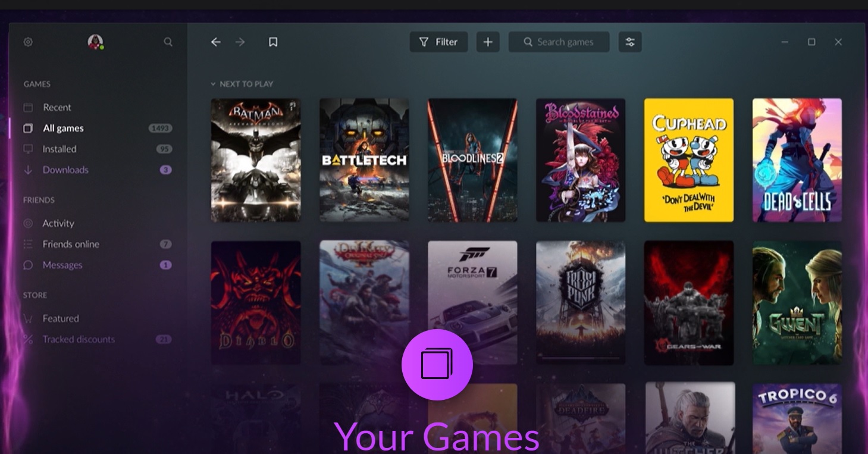This screenshot has width=868, height=454.
Task: Click the Recent calendar icon
Action: click(x=28, y=108)
